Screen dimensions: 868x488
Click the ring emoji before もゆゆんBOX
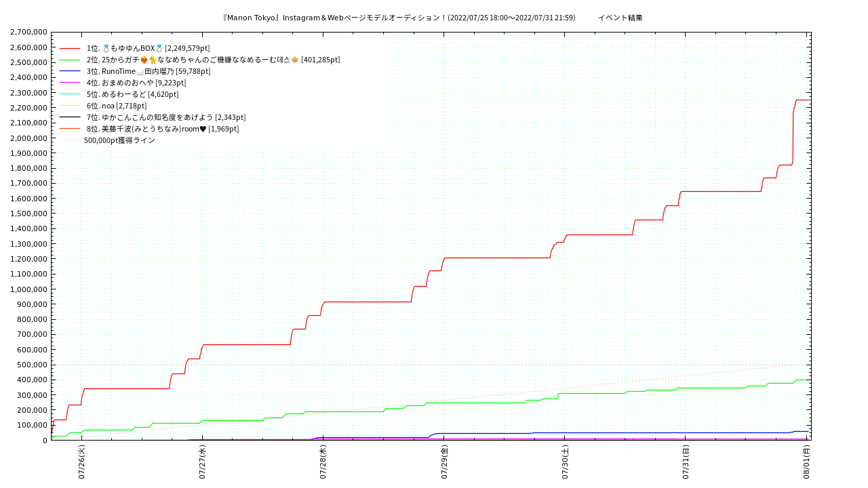[x=106, y=48]
